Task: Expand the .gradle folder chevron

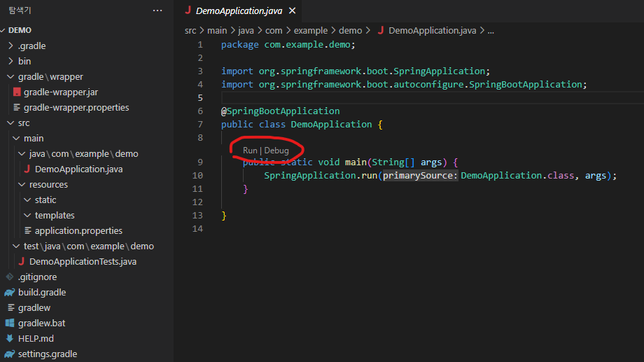Action: coord(10,46)
